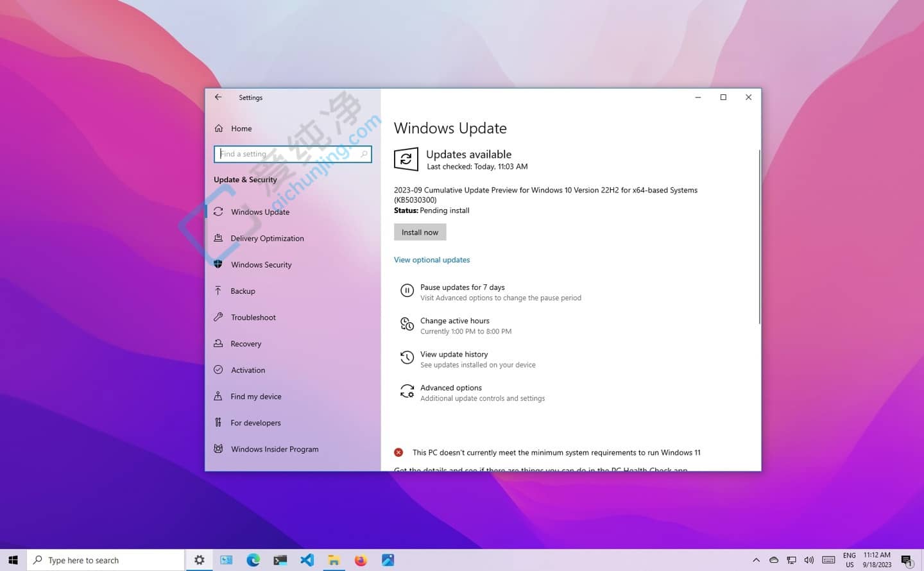Click the Update & Security heading
Viewport: 924px width, 571px height.
click(x=245, y=180)
